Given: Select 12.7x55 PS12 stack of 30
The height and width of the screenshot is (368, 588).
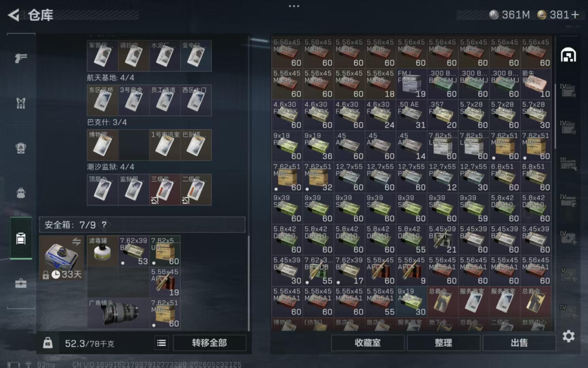Looking at the screenshot, I should 474,177.
